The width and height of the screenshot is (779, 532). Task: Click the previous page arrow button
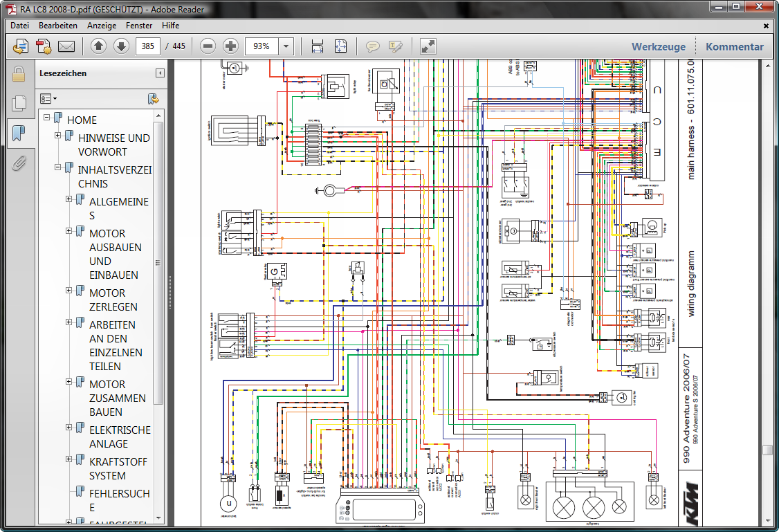point(98,46)
